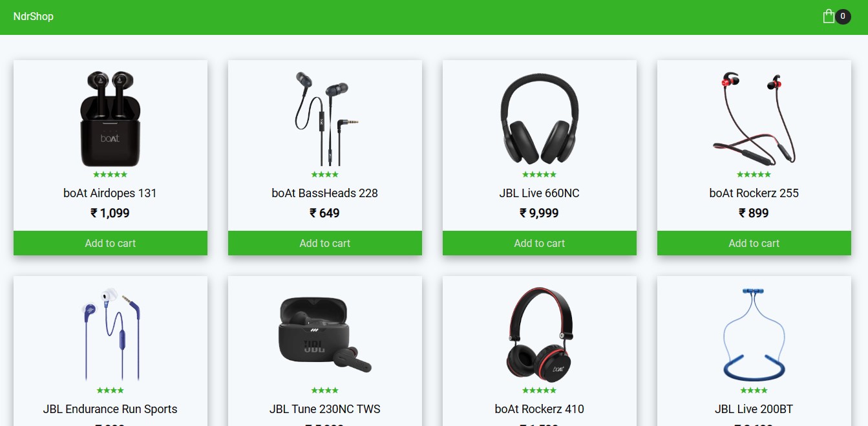Go to NdrShop home logo
This screenshot has height=426, width=868.
(x=34, y=16)
